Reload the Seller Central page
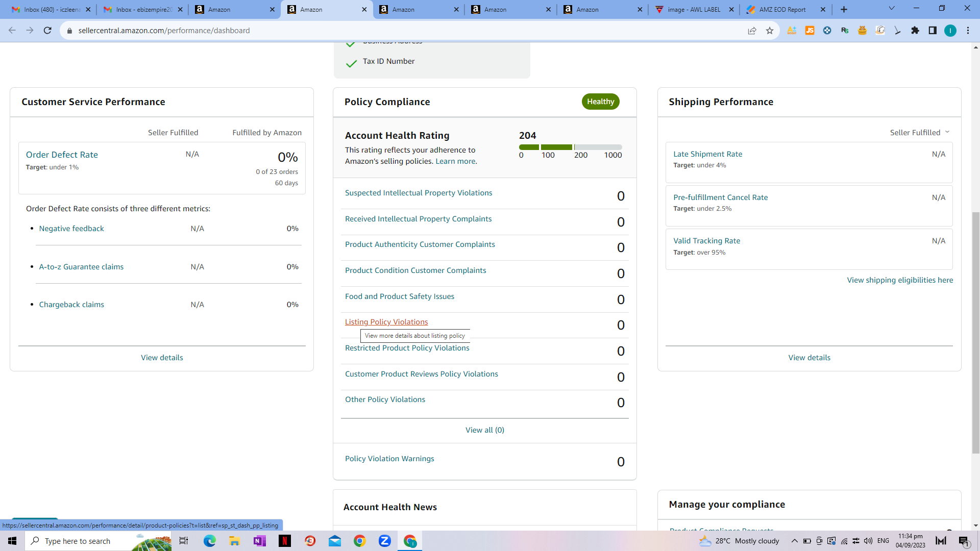Screen dimensions: 980x551 click(47, 31)
